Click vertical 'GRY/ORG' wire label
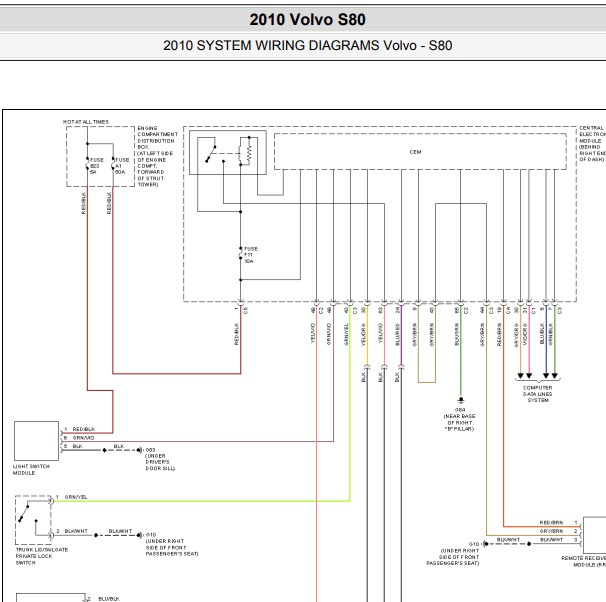The image size is (606, 602). pyautogui.click(x=516, y=335)
